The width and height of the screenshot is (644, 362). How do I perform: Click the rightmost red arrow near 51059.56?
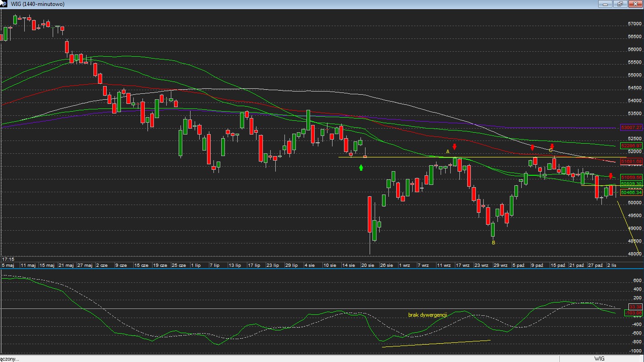point(611,176)
